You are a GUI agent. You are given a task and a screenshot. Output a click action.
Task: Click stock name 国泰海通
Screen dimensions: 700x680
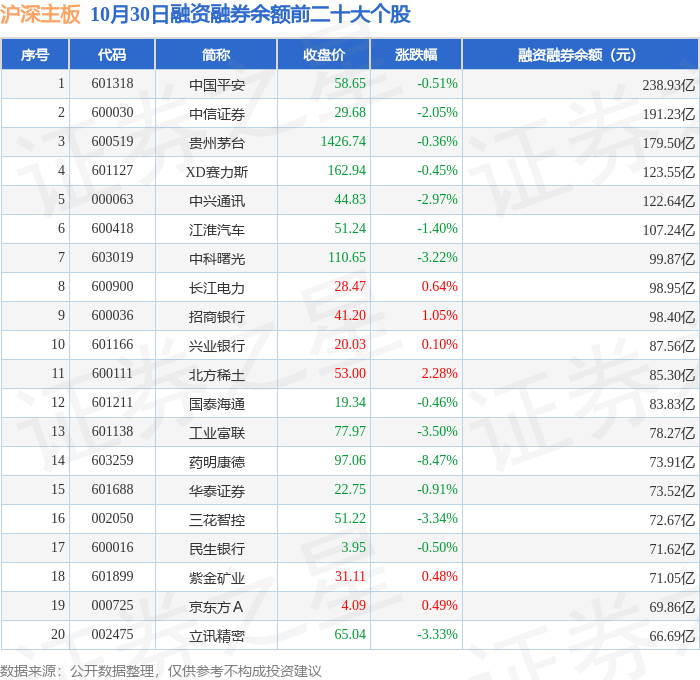[217, 404]
